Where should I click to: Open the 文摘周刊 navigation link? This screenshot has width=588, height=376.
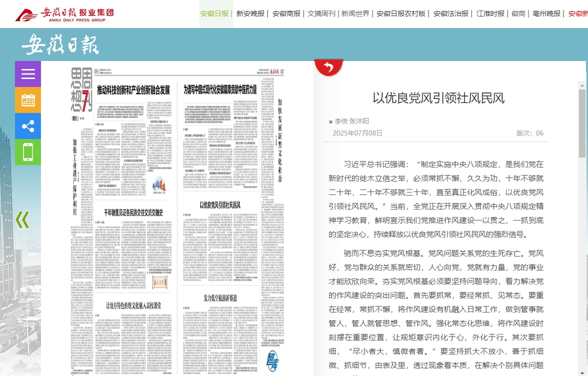[321, 13]
